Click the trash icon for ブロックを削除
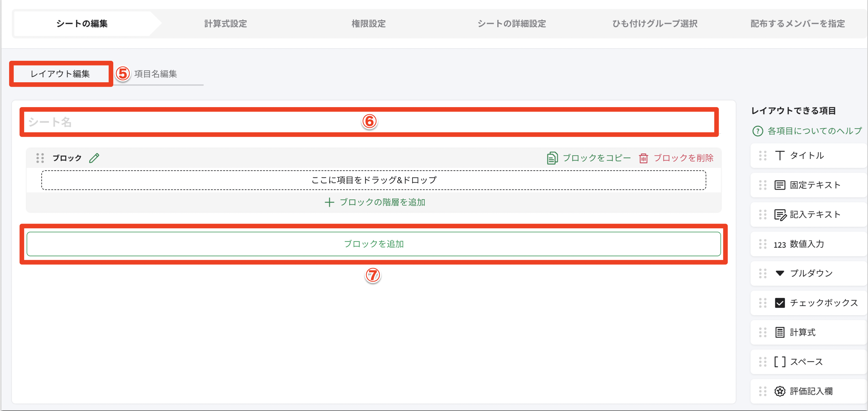The image size is (868, 411). [643, 158]
